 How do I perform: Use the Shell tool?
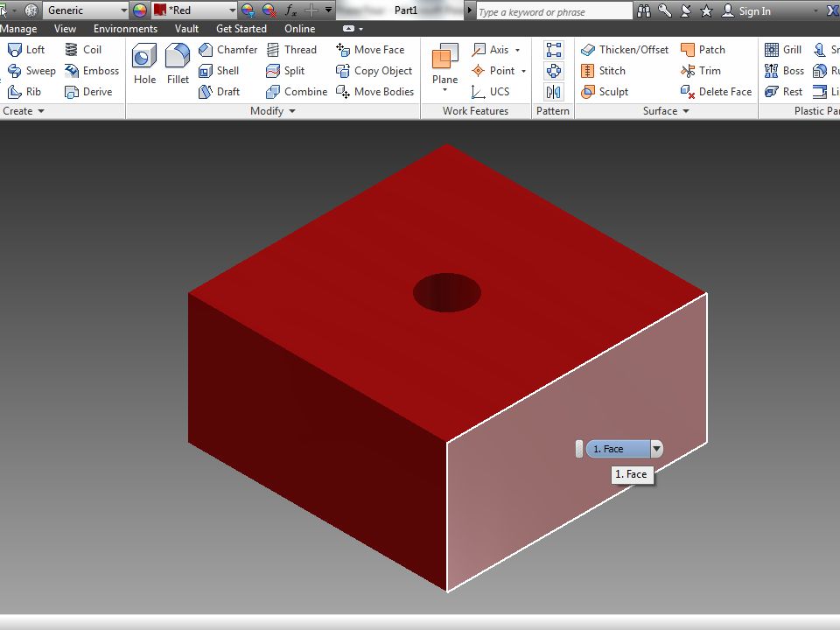[219, 71]
